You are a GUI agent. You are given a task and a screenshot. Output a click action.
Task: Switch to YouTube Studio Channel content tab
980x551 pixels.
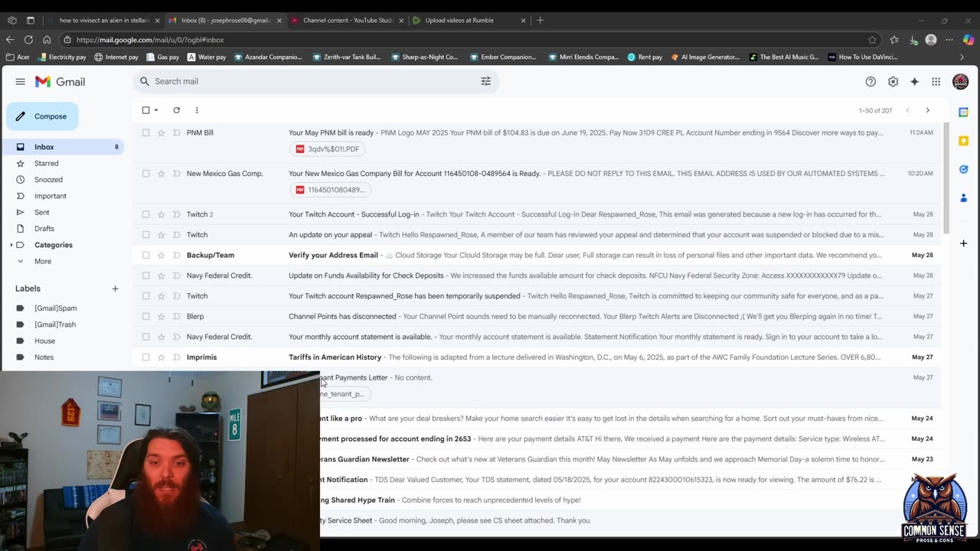tap(347, 20)
